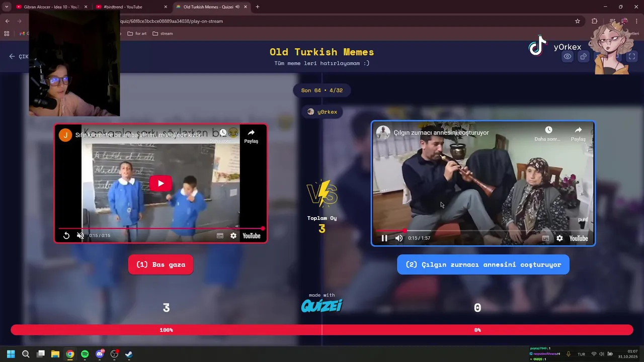Share the right video via Paylaş arrow

tap(578, 130)
